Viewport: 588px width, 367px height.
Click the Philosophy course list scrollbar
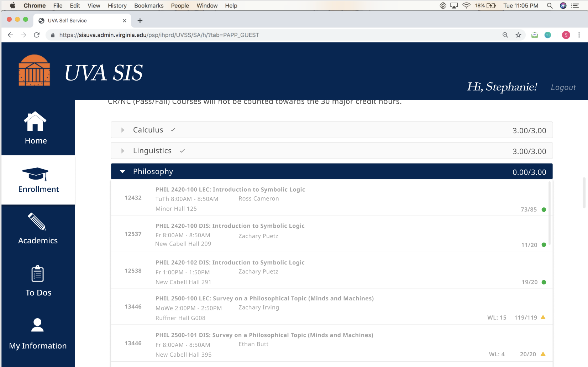click(550, 213)
